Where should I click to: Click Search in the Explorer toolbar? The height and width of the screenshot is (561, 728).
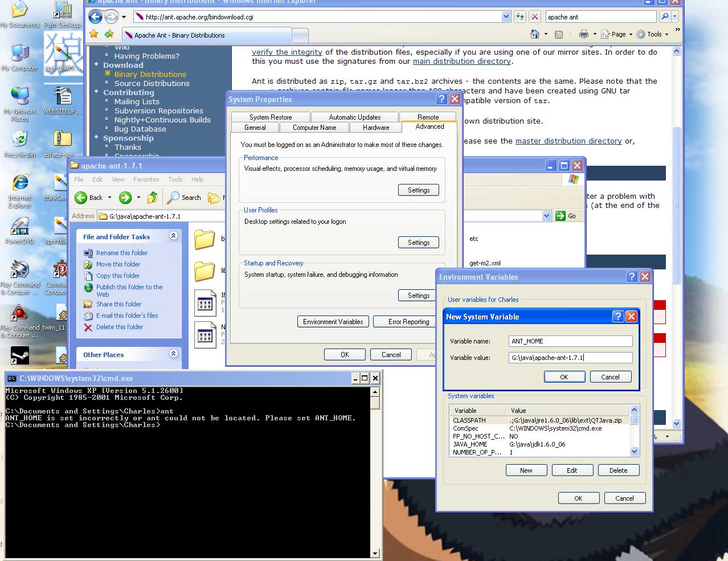point(184,198)
